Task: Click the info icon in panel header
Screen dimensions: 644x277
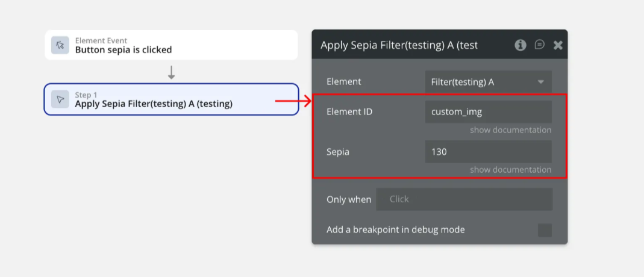Action: point(521,45)
